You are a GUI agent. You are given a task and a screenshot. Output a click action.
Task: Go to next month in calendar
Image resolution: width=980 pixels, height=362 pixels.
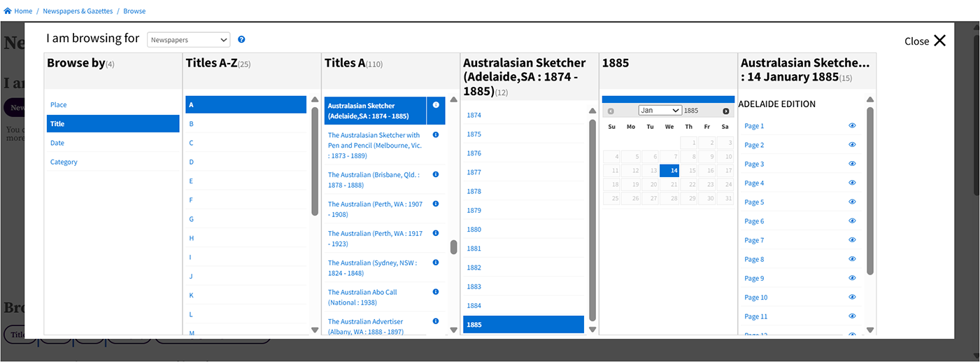pos(725,111)
